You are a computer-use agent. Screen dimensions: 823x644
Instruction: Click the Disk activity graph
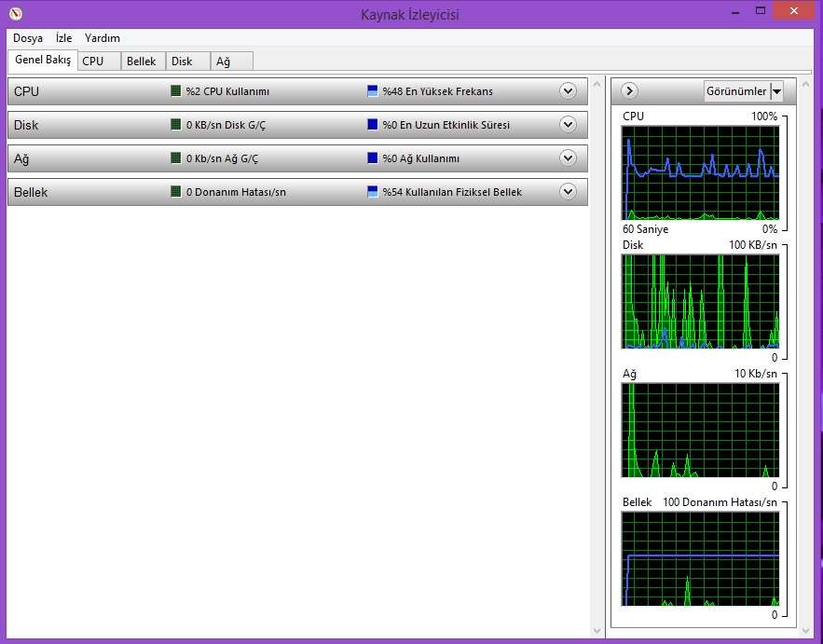pos(701,301)
